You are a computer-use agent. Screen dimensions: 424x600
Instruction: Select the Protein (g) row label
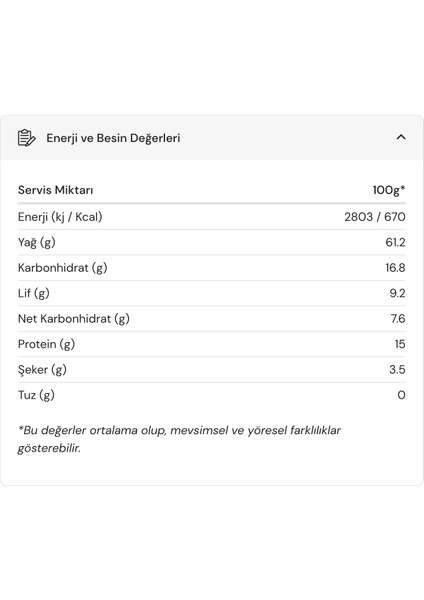click(x=46, y=344)
